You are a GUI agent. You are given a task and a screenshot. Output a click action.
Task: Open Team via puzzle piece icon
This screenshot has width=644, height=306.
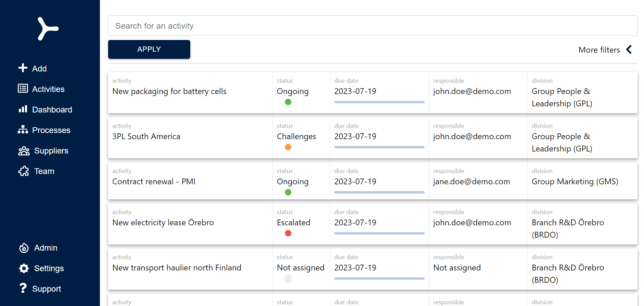point(24,171)
